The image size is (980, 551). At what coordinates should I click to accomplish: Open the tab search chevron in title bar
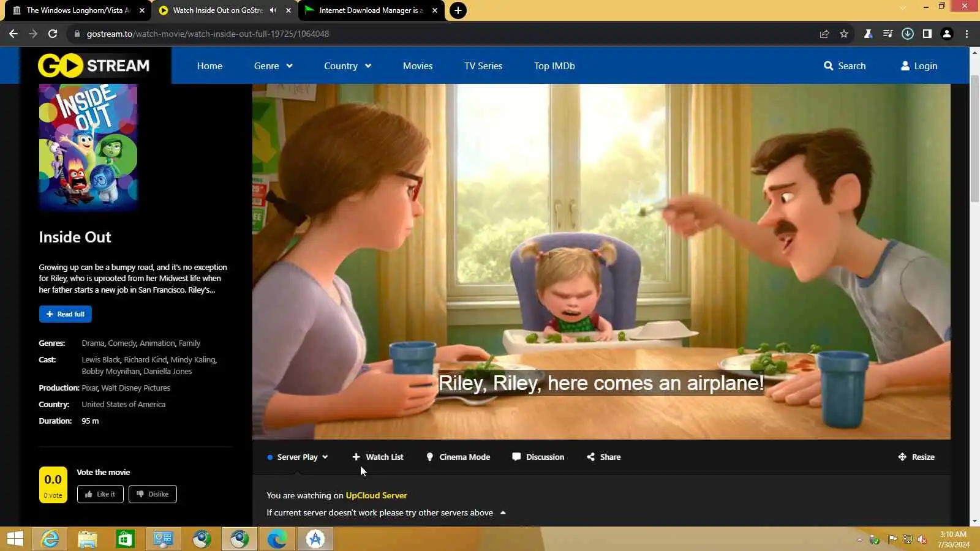[902, 7]
